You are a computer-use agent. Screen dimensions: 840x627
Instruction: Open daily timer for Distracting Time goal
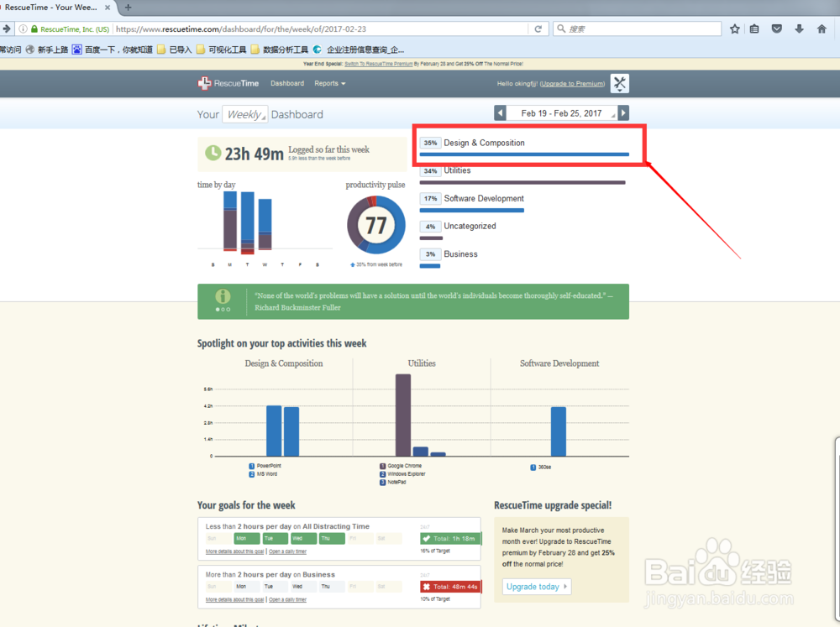[287, 551]
